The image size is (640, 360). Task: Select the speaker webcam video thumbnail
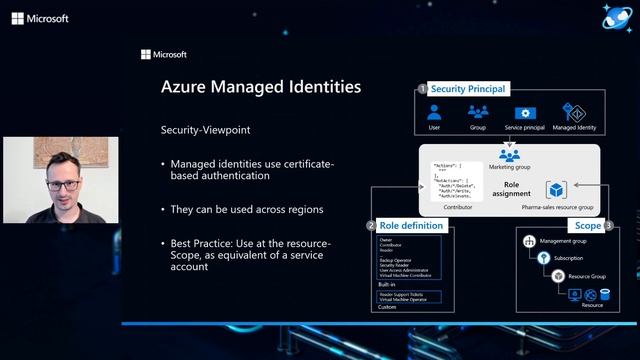pos(61,180)
